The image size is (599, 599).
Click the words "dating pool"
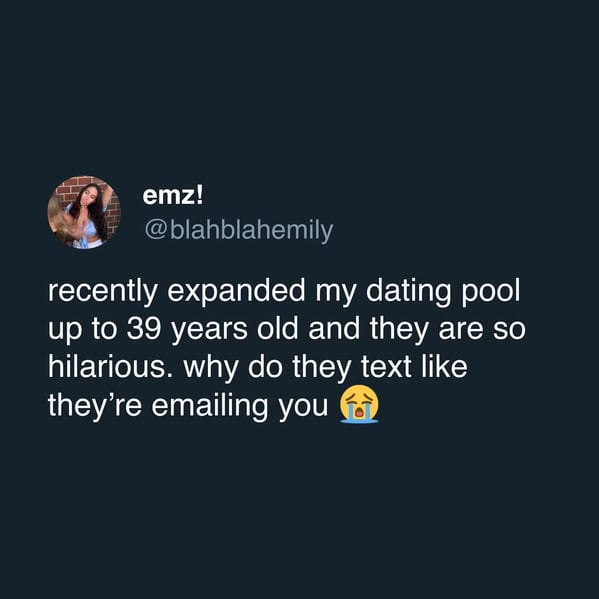[x=443, y=291]
